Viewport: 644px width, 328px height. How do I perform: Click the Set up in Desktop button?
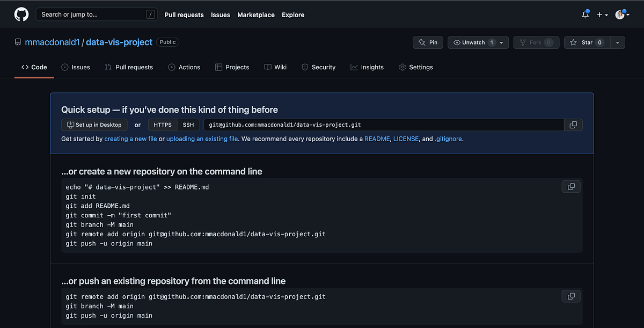coord(94,125)
